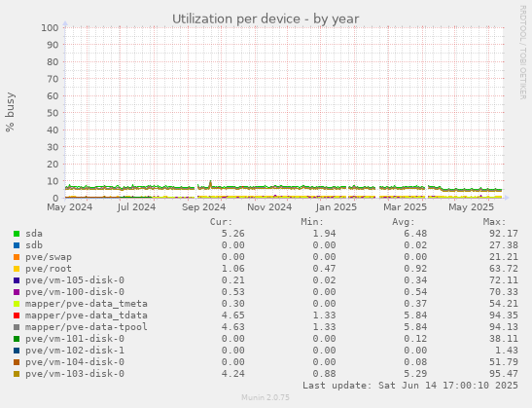The height and width of the screenshot is (408, 532).
Task: Click the pve/swap orange legend swatch
Action: (17, 257)
